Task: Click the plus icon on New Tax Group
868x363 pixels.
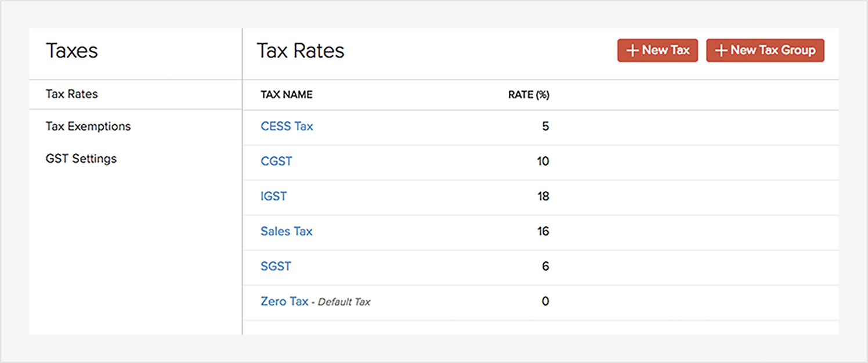Action: point(721,51)
